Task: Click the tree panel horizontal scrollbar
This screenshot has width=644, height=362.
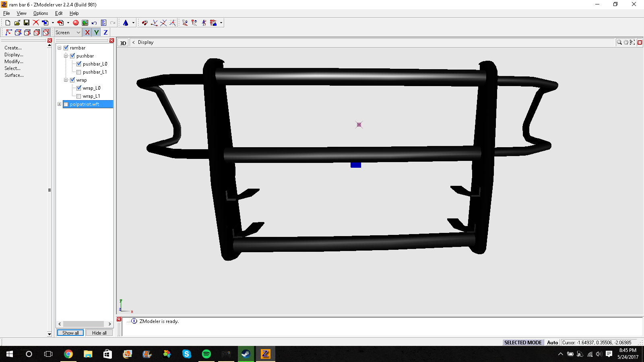Action: (84, 324)
